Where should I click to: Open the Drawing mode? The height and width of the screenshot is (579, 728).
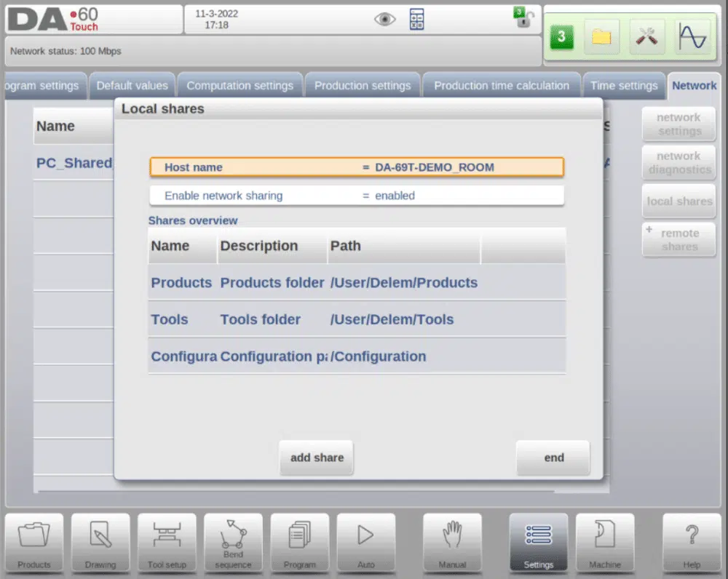(x=100, y=543)
